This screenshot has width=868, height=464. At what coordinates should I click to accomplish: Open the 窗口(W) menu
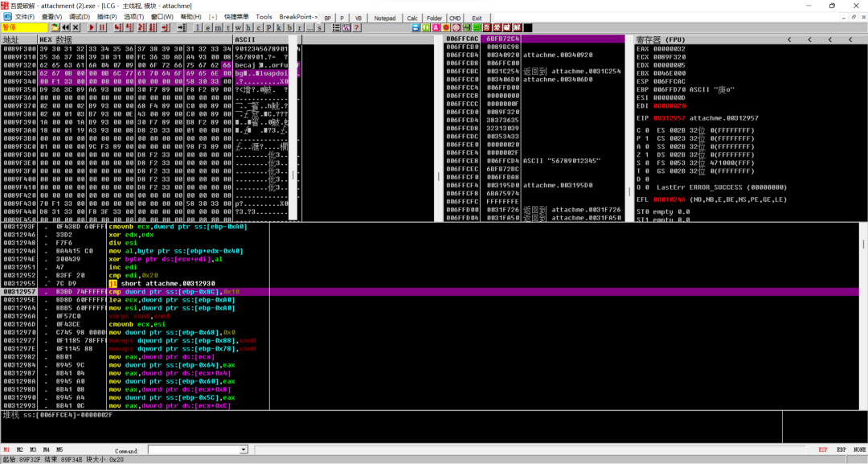click(x=162, y=17)
